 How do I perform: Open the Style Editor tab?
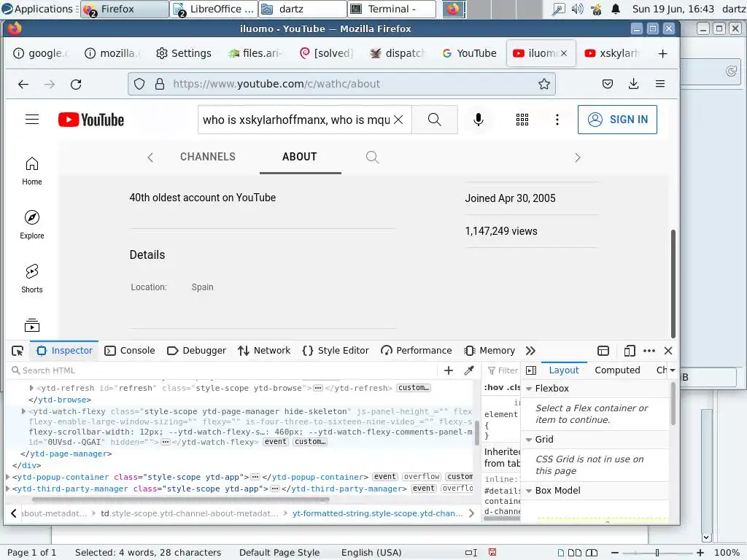click(336, 351)
